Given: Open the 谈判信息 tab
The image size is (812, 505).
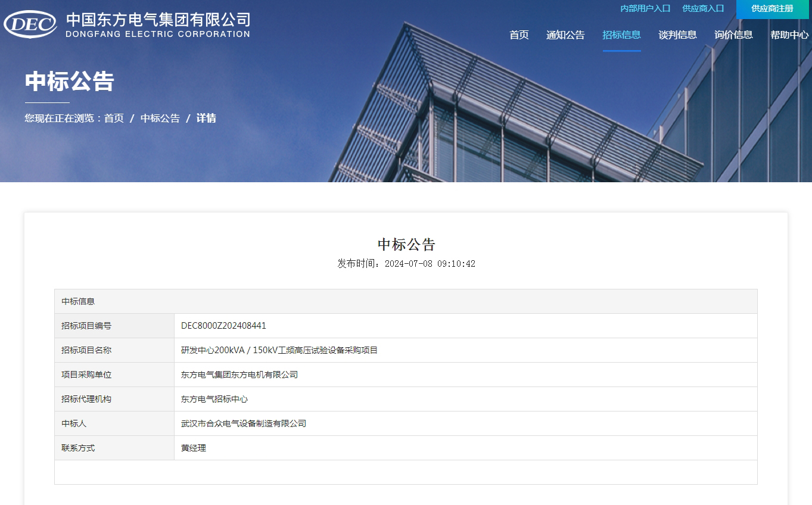Looking at the screenshot, I should (677, 35).
